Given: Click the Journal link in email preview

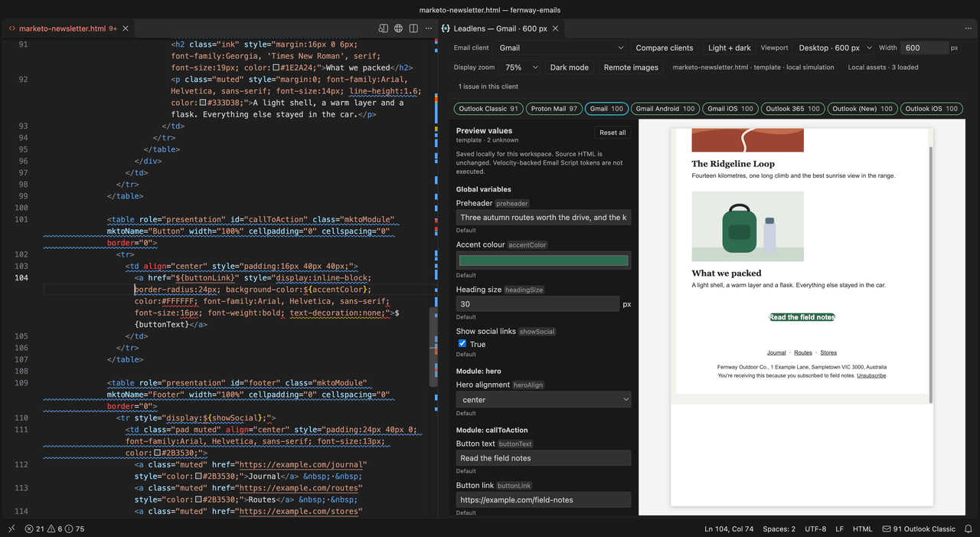Looking at the screenshot, I should [x=776, y=353].
